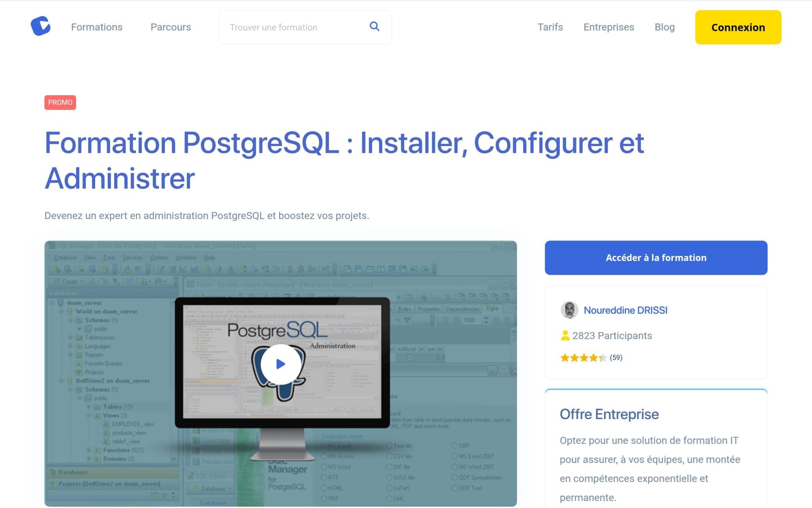812x508 pixels.
Task: Click the PostgreSQL monitor video thumbnail
Action: tap(280, 373)
